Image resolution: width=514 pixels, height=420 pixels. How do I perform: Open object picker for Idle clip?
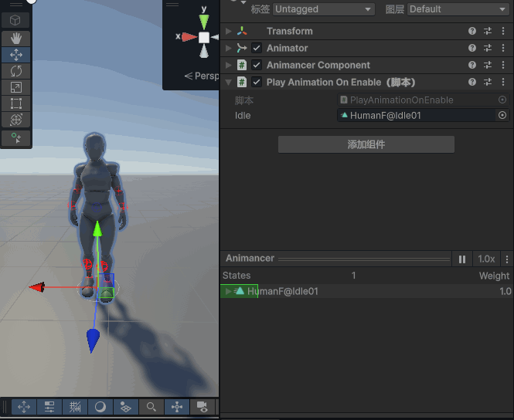[x=502, y=115]
